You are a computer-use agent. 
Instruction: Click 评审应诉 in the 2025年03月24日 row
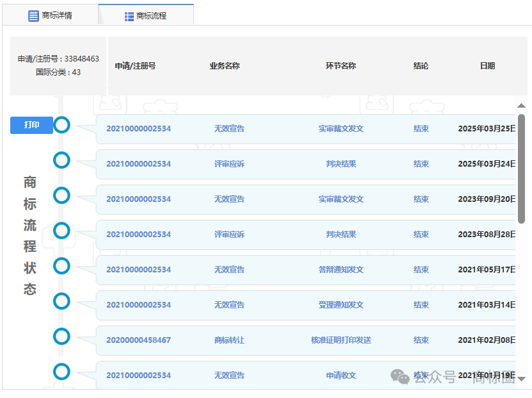coord(229,164)
